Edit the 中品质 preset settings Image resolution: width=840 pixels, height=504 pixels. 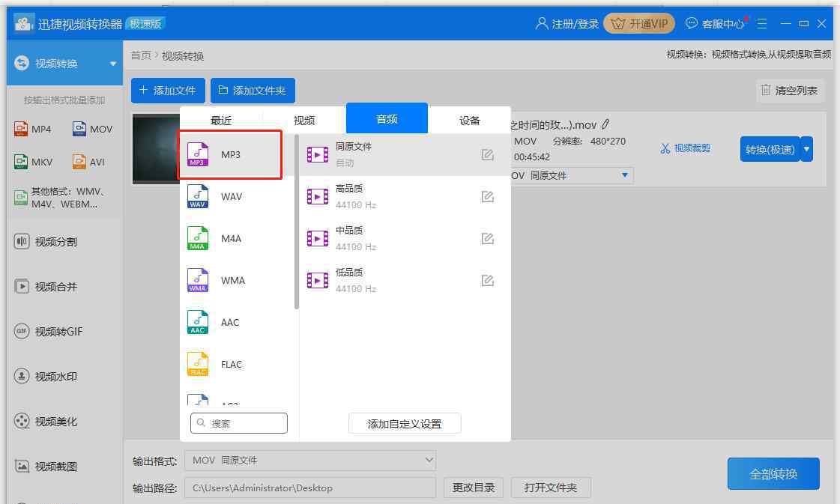pos(487,238)
